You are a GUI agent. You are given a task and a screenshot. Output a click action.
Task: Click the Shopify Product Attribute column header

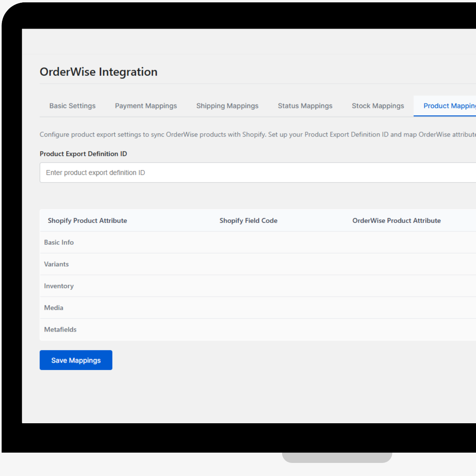point(87,221)
